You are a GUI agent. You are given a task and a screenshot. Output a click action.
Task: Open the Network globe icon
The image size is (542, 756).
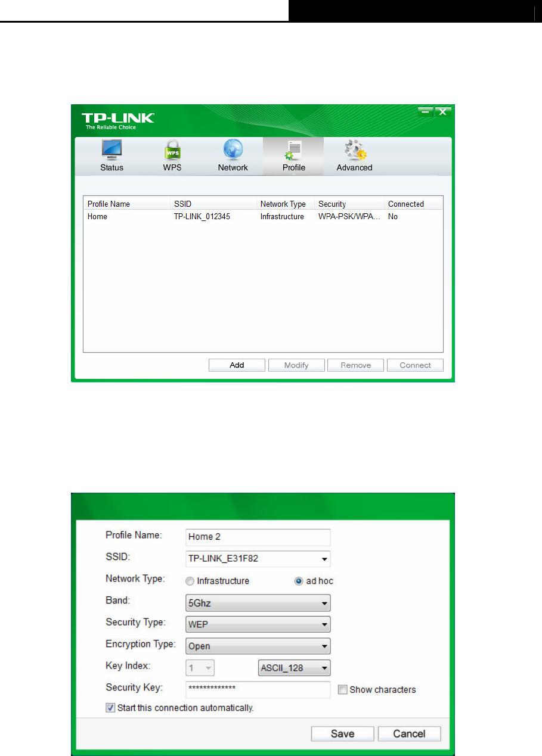tap(233, 150)
